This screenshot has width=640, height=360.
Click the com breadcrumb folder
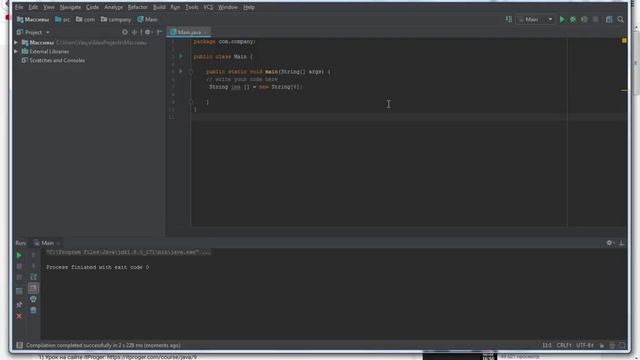(x=85, y=19)
